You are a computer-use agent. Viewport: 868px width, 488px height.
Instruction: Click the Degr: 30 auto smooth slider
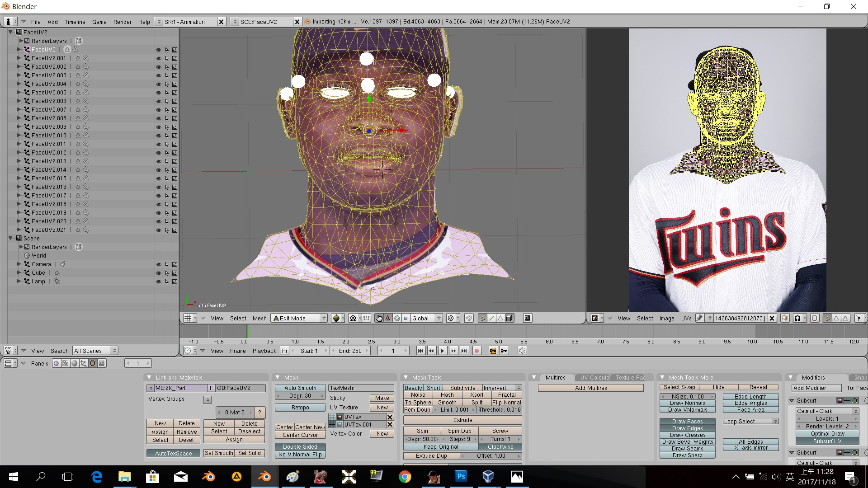click(x=300, y=395)
